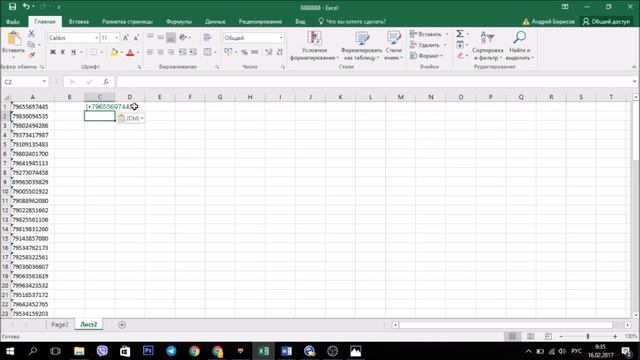The image size is (640, 360).
Task: Decrease font size with the small A icon
Action: pyautogui.click(x=136, y=38)
